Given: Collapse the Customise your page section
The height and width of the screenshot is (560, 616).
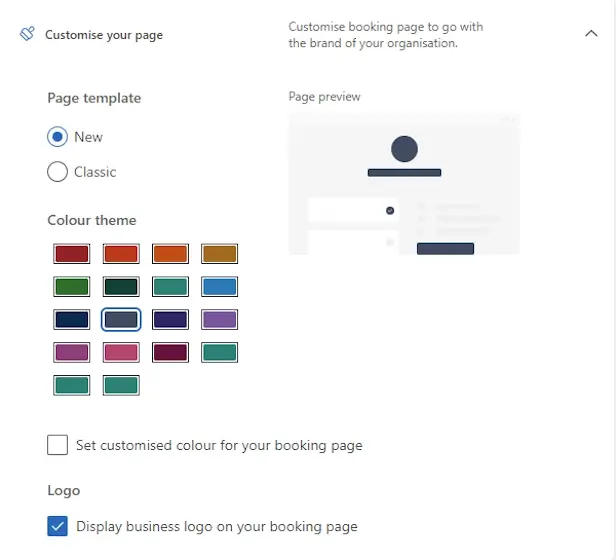Looking at the screenshot, I should click(590, 34).
